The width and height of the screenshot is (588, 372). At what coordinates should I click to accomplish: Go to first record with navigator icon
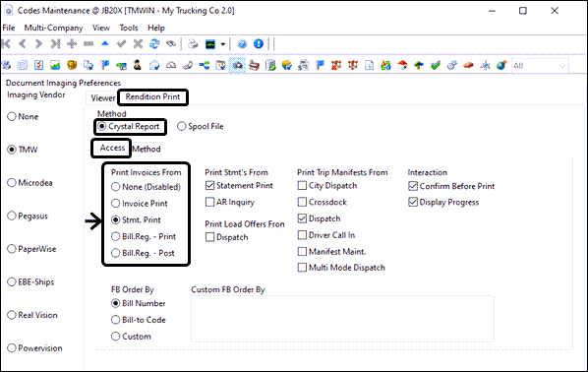6,44
